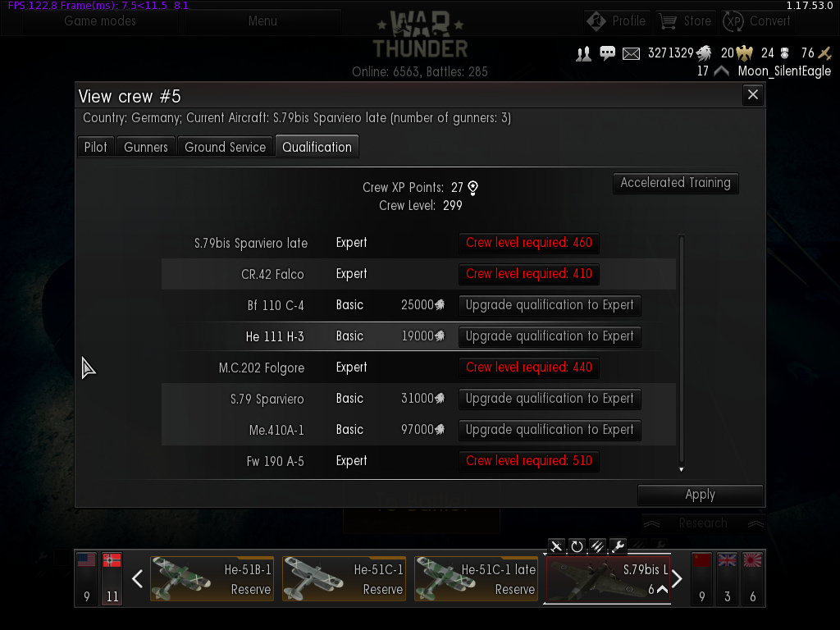The height and width of the screenshot is (630, 840).
Task: Open the friends/squad icon
Action: click(583, 53)
